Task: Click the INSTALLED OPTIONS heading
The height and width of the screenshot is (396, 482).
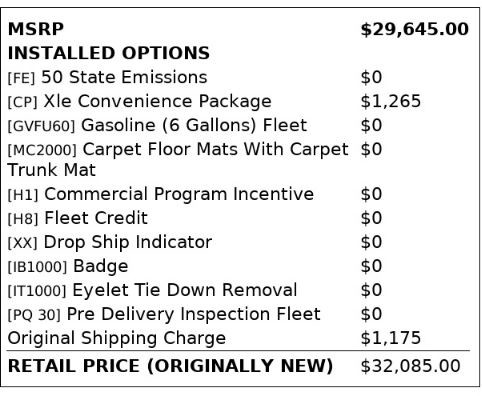Action: pyautogui.click(x=109, y=53)
